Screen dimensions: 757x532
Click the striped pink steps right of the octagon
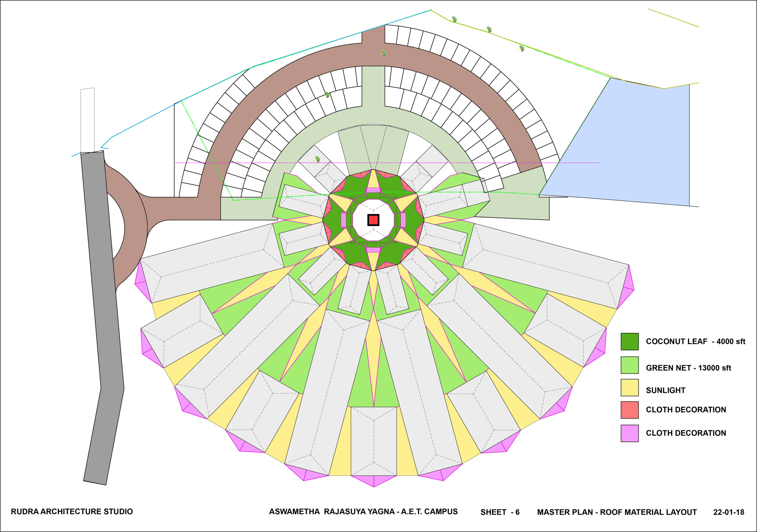pos(403,220)
